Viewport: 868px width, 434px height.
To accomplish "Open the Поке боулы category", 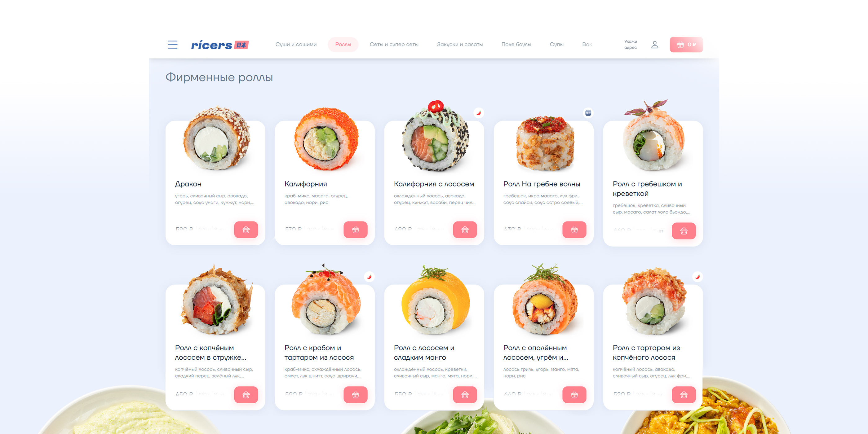I will pyautogui.click(x=516, y=44).
